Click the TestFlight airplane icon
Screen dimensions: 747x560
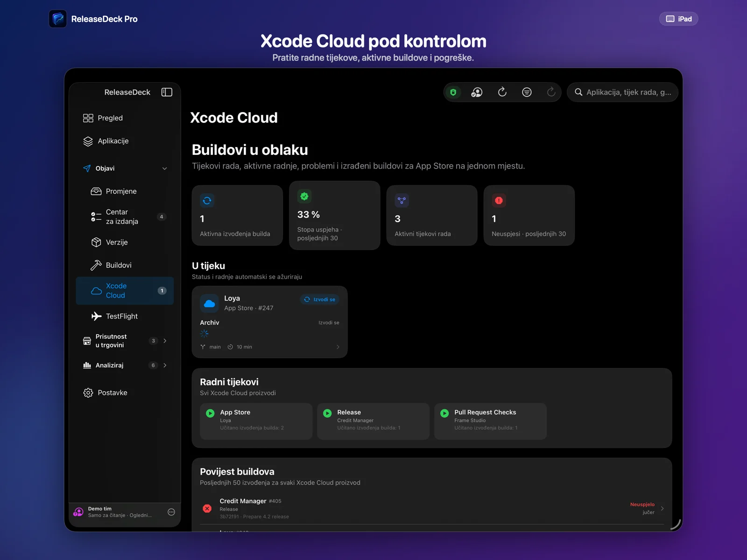96,316
